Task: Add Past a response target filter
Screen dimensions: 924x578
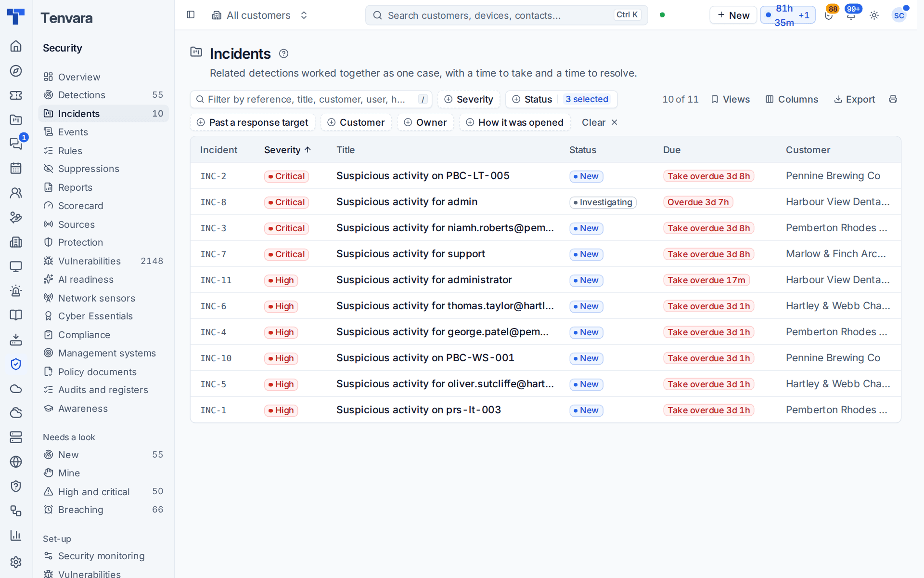Action: coord(253,122)
